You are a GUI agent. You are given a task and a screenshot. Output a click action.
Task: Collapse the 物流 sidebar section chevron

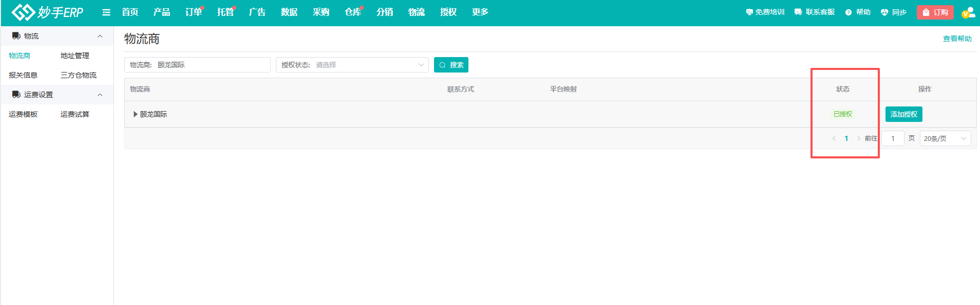pos(100,36)
